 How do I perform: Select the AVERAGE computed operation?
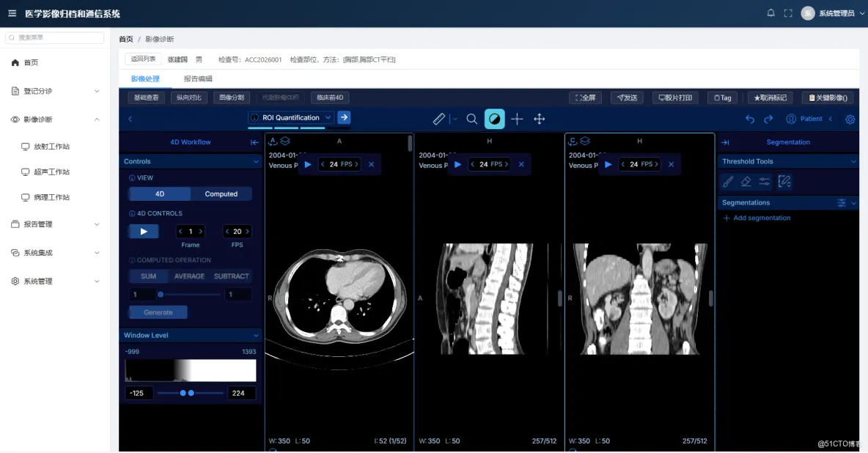189,276
